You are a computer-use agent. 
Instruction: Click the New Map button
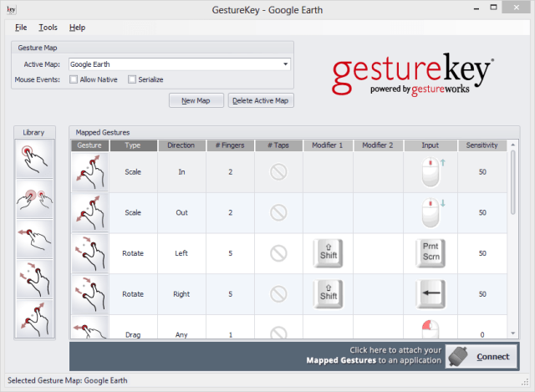click(196, 100)
